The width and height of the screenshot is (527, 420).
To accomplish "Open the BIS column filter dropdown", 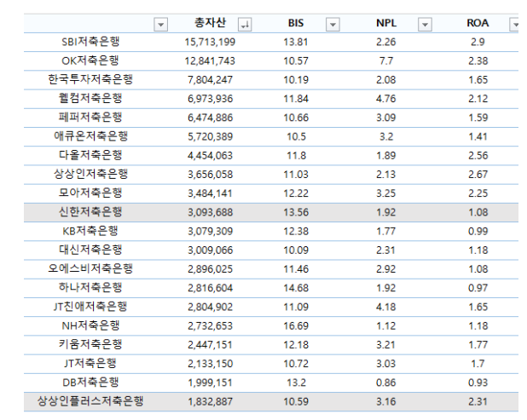I will (x=333, y=25).
